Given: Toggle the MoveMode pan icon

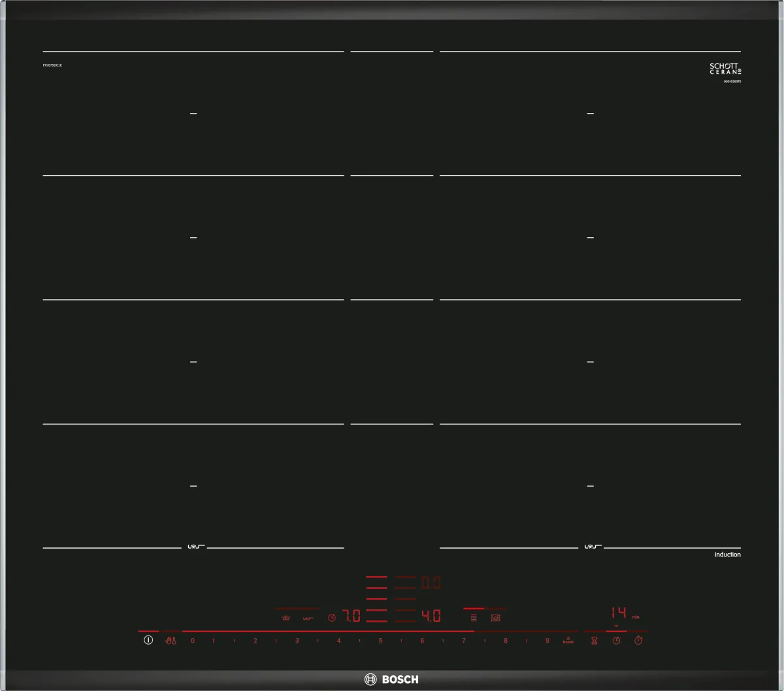Looking at the screenshot, I should tap(496, 617).
